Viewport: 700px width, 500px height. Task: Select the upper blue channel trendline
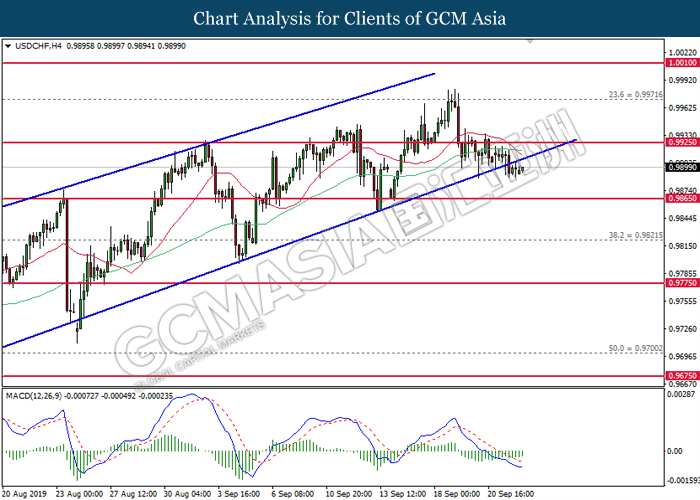click(x=219, y=140)
